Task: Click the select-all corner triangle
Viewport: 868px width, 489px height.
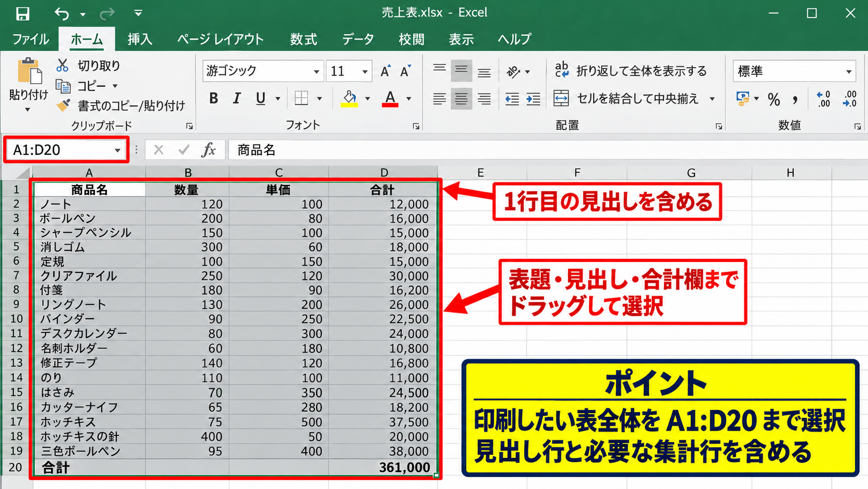Action: 22,173
